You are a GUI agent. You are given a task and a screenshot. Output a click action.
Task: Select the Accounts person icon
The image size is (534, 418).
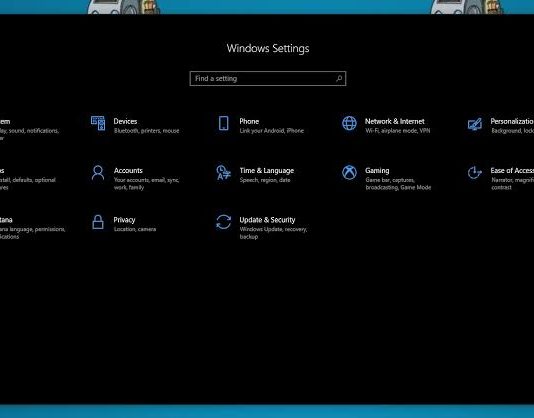click(x=98, y=173)
